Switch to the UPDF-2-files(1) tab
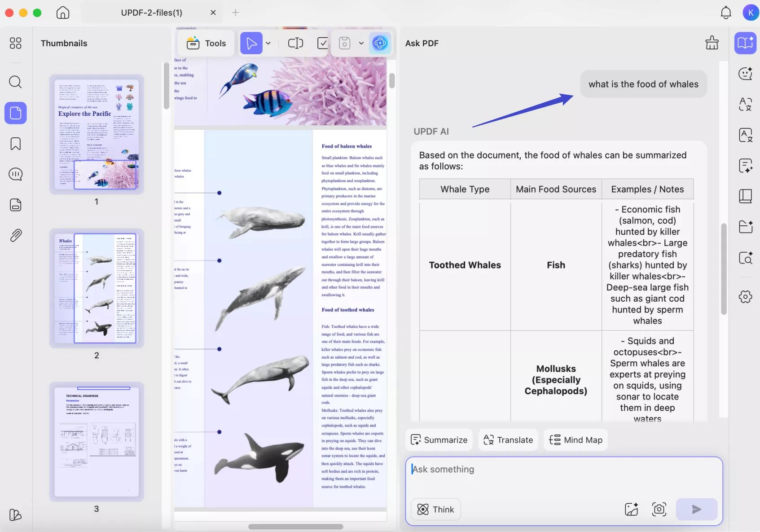Viewport: 760px width, 532px height. 152,13
